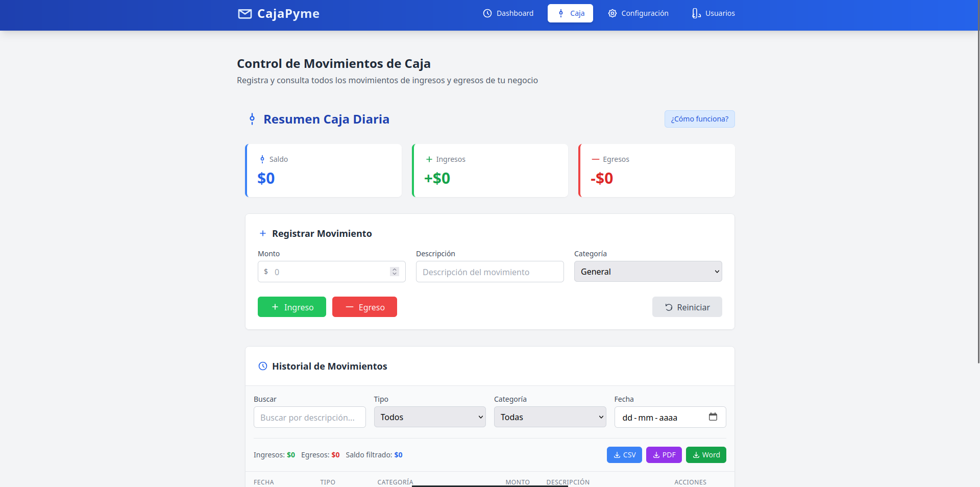980x487 pixels.
Task: Click the $0 Saldo value
Action: [x=266, y=178]
